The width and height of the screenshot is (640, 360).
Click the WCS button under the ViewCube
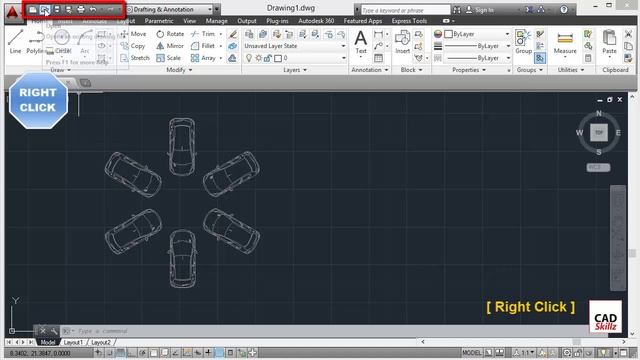(x=598, y=167)
